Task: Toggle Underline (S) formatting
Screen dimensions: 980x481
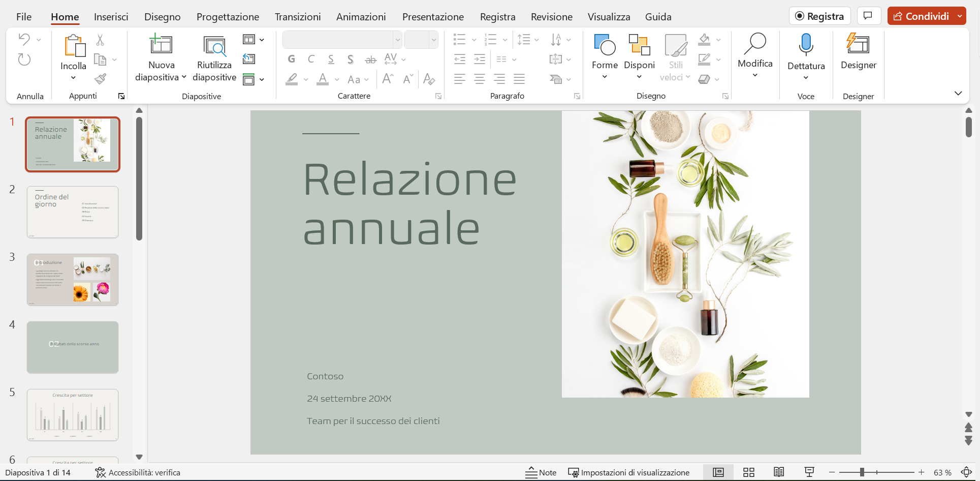Action: tap(331, 59)
